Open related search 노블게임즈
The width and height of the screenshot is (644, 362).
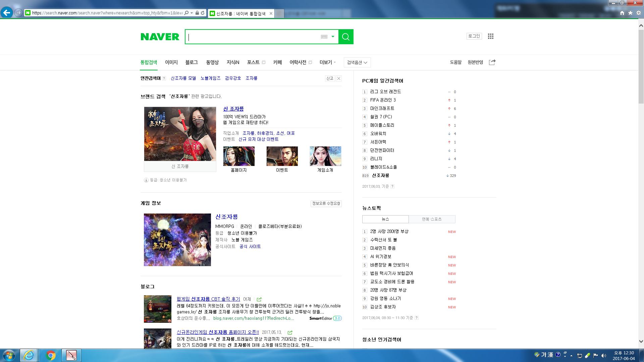tap(210, 78)
